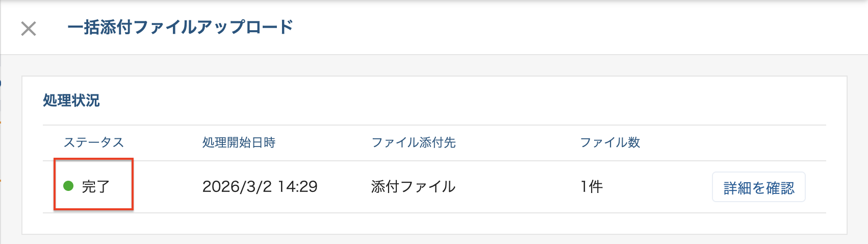The image size is (868, 244).
Task: Click the ステータス column header
Action: coord(94,142)
